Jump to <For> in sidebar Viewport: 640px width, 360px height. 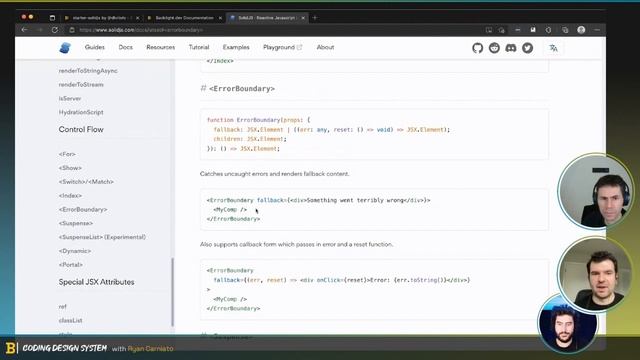(67, 154)
